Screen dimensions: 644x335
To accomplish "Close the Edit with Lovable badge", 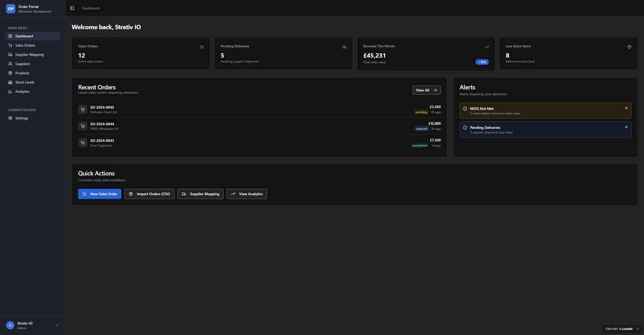I will (638, 329).
